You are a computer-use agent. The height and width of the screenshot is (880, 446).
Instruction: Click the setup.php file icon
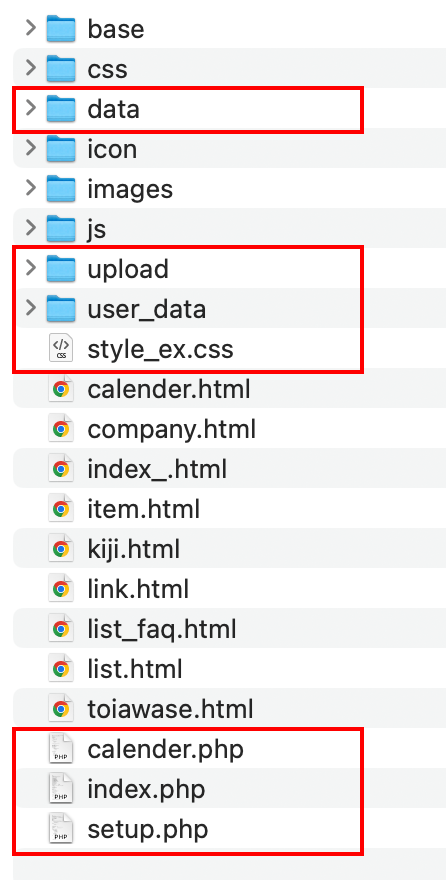click(x=61, y=829)
